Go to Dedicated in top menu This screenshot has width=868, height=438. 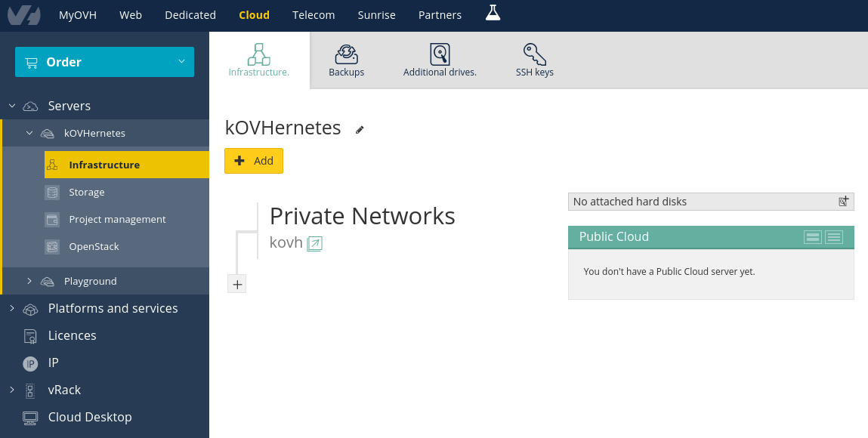tap(190, 15)
